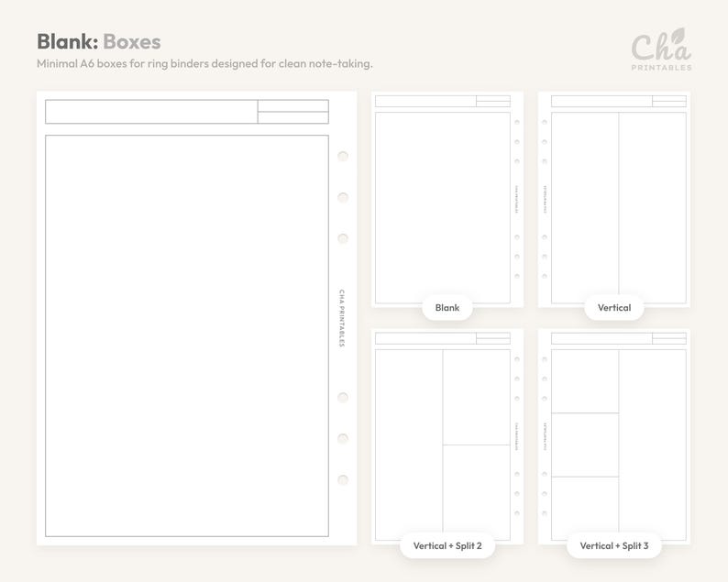This screenshot has width=728, height=582.
Task: Select the Vertical + Split 3 label
Action: coord(613,545)
